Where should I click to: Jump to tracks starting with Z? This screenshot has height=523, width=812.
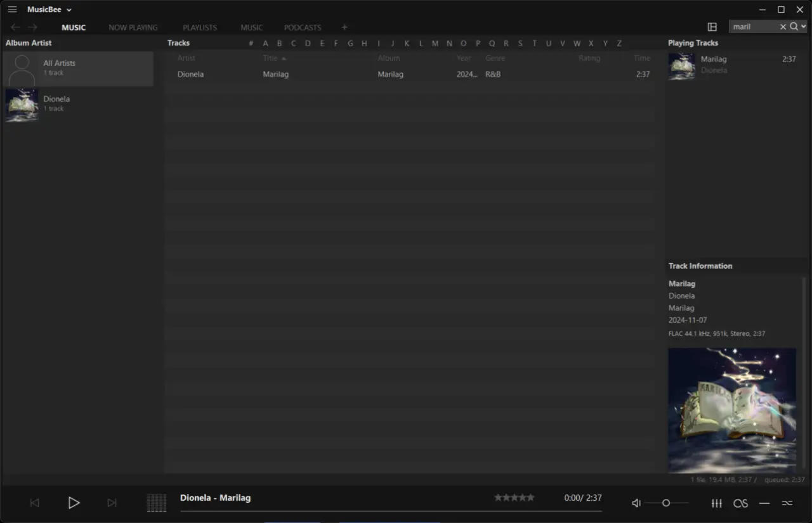(x=619, y=43)
